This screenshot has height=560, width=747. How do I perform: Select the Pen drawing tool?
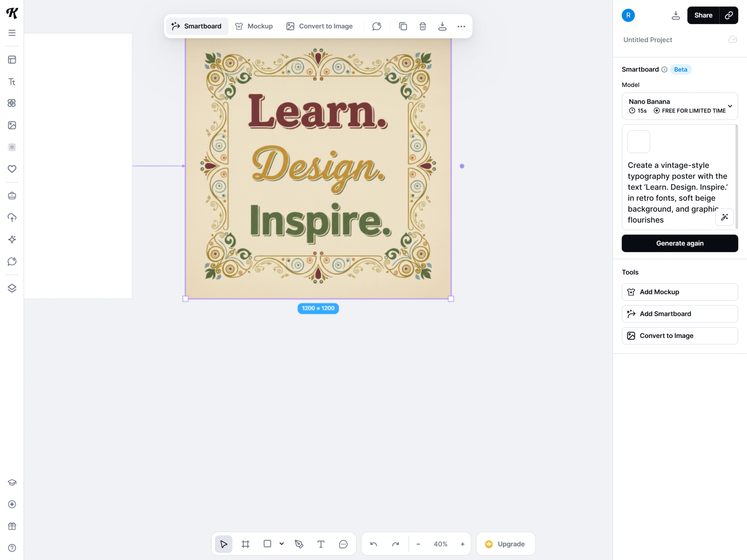click(x=299, y=544)
